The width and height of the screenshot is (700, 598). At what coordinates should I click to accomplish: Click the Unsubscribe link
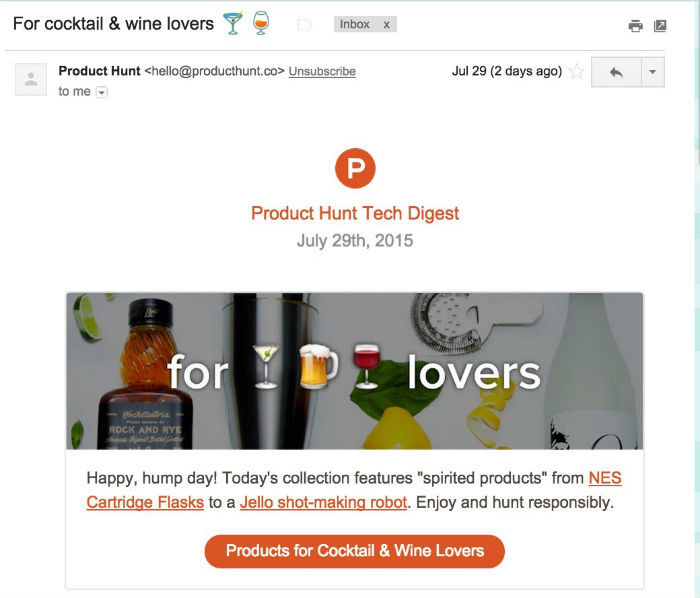(322, 71)
